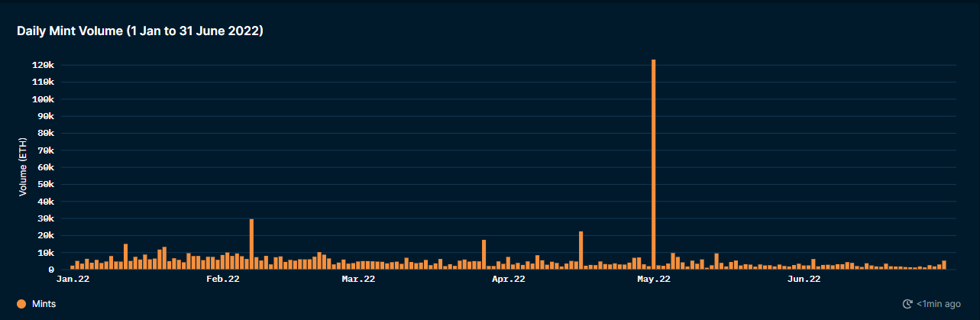The height and width of the screenshot is (320, 980).
Task: Click the Volume (ETH) axis title
Action: (x=23, y=167)
